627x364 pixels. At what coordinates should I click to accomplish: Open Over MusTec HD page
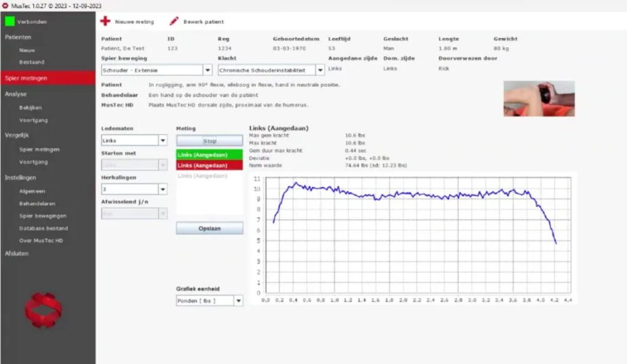[41, 241]
